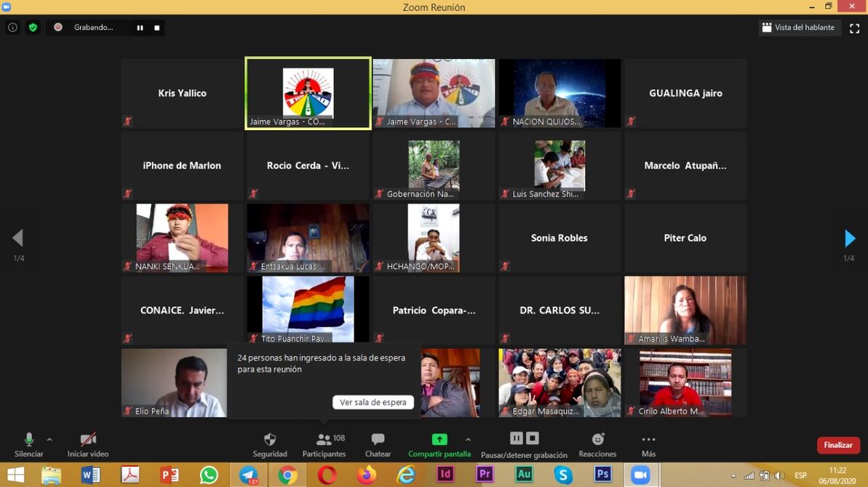Turn on camera with Iniciar video
The image size is (868, 487).
pos(88,445)
